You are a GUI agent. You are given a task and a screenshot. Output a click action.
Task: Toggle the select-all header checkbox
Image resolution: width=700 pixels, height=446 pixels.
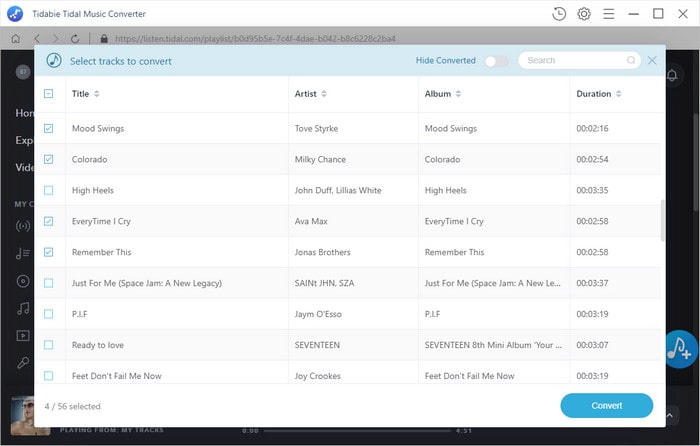coord(48,93)
